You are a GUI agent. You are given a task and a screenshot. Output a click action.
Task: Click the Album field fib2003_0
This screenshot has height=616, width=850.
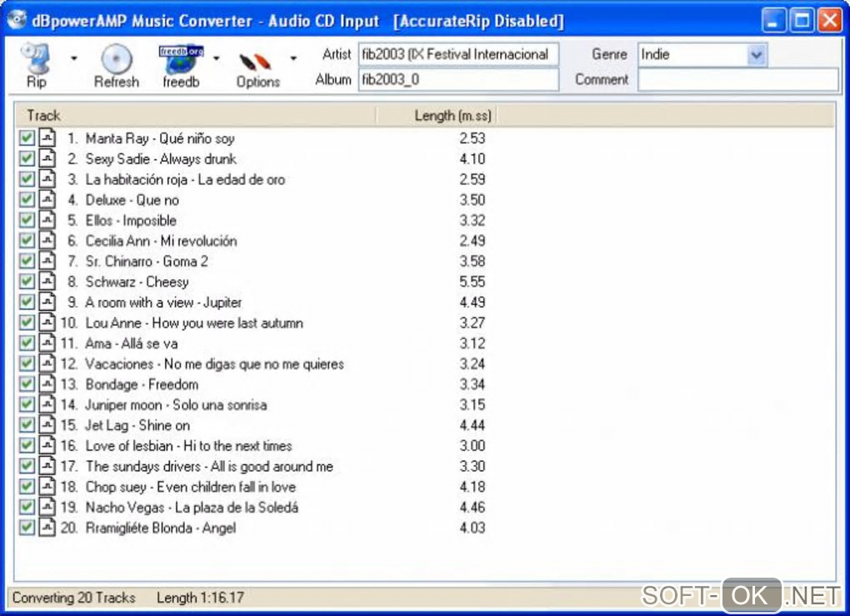[x=458, y=80]
